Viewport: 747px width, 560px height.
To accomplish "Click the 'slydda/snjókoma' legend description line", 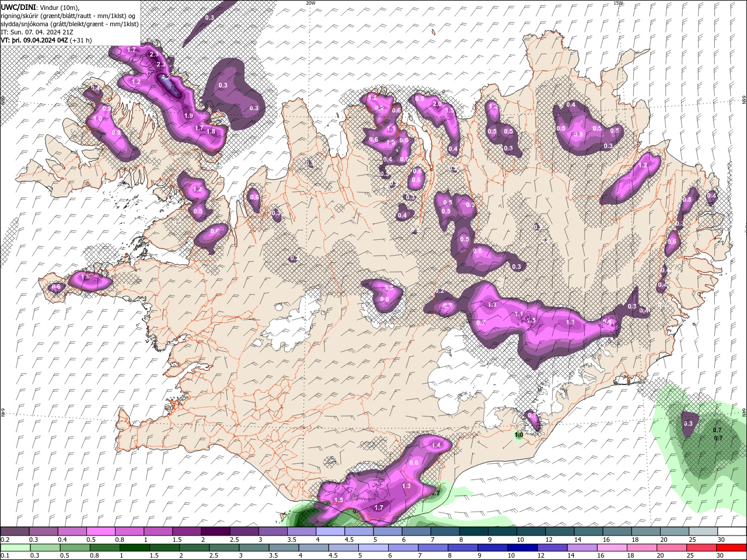I will pyautogui.click(x=69, y=24).
